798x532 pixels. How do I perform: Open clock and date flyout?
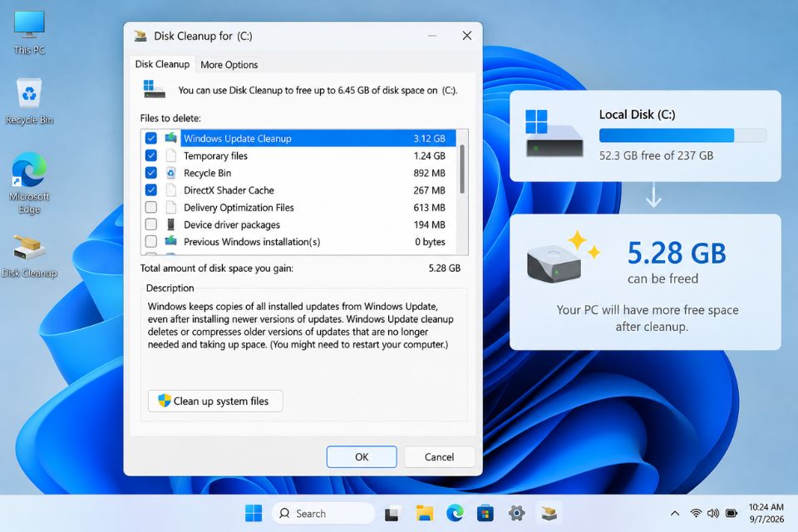(766, 513)
